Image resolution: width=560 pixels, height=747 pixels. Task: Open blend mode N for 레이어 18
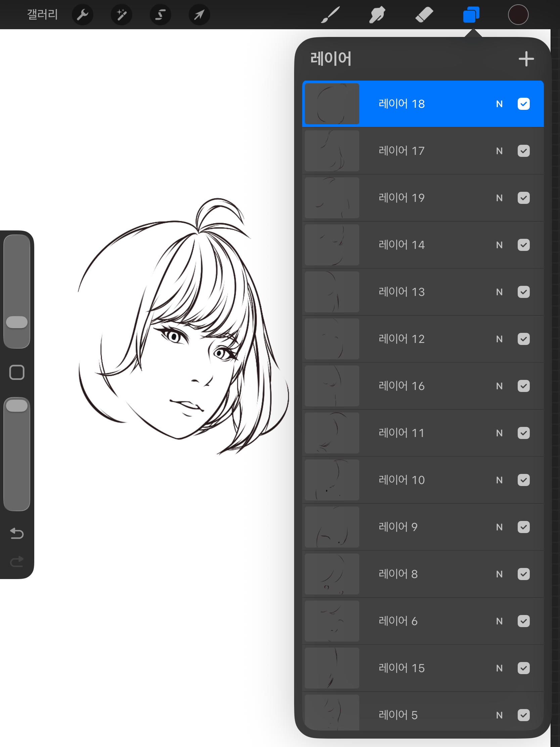pos(499,104)
